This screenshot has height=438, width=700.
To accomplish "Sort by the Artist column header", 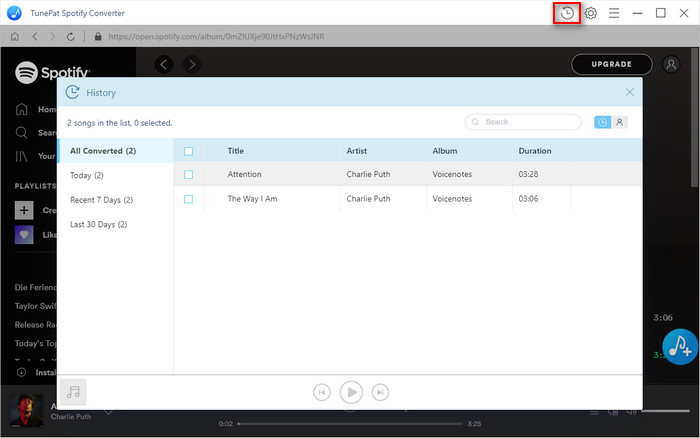I will pos(356,151).
